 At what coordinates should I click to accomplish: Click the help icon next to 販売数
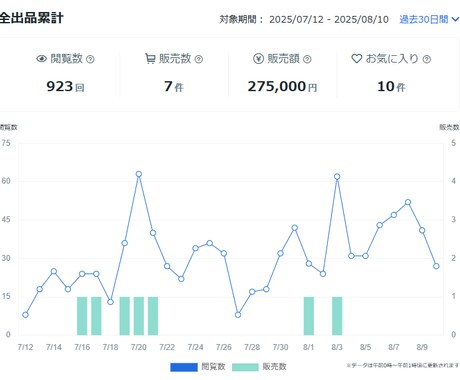point(199,59)
